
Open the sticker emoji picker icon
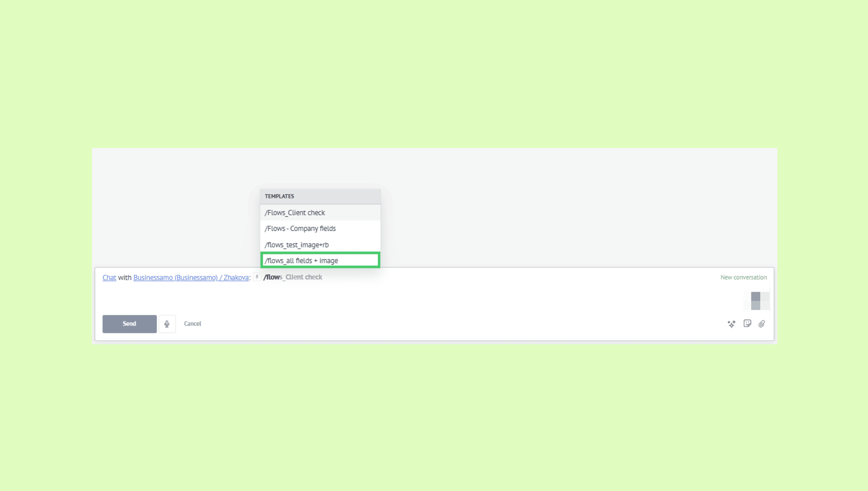click(747, 324)
